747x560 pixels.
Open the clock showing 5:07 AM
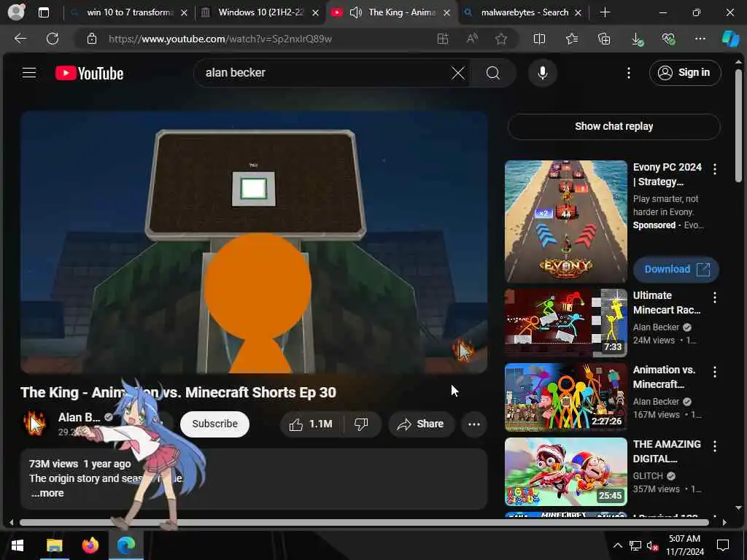(684, 545)
